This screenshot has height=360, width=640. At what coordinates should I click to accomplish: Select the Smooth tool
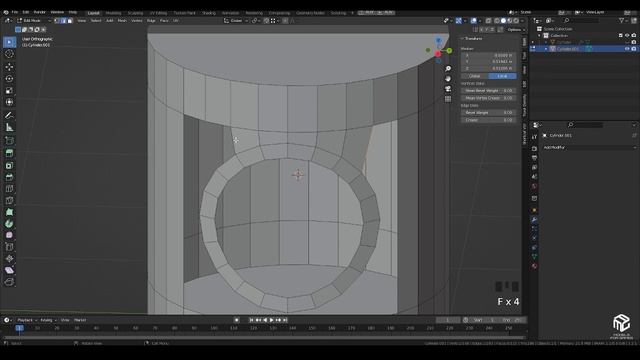coord(9,235)
